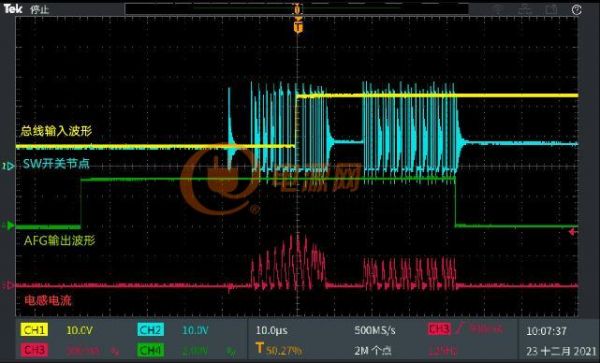Click the 10.0µs horizontal timebase readout
Screen dimensions: 600x363
pos(272,330)
